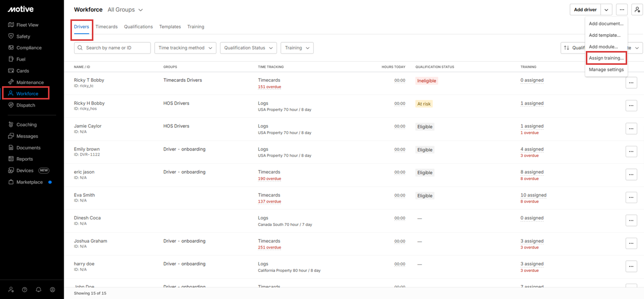
Task: Click arrow next to Add driver
Action: point(606,10)
